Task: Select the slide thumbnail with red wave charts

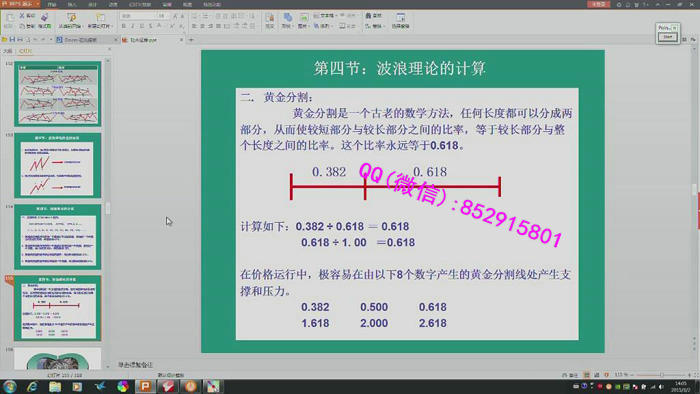Action: tap(58, 94)
